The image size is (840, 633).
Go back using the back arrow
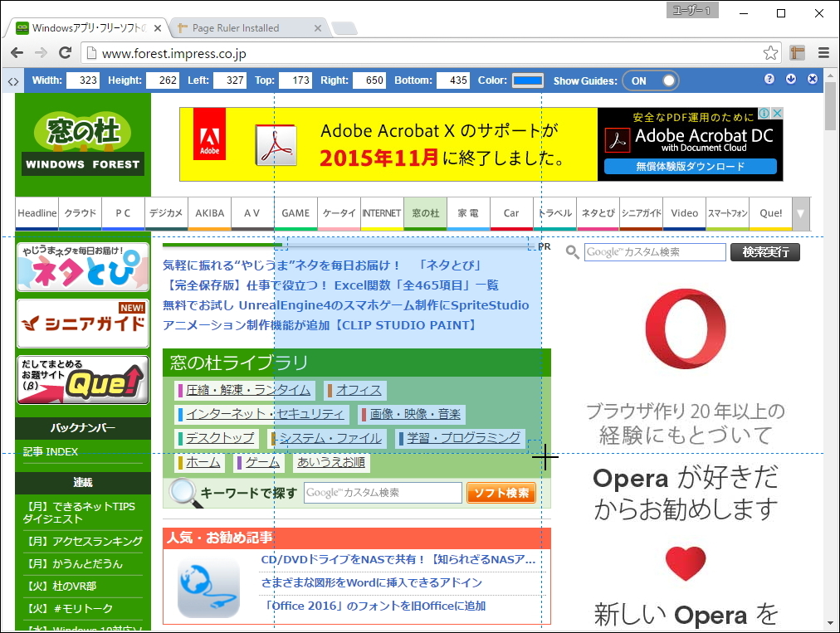(x=17, y=51)
